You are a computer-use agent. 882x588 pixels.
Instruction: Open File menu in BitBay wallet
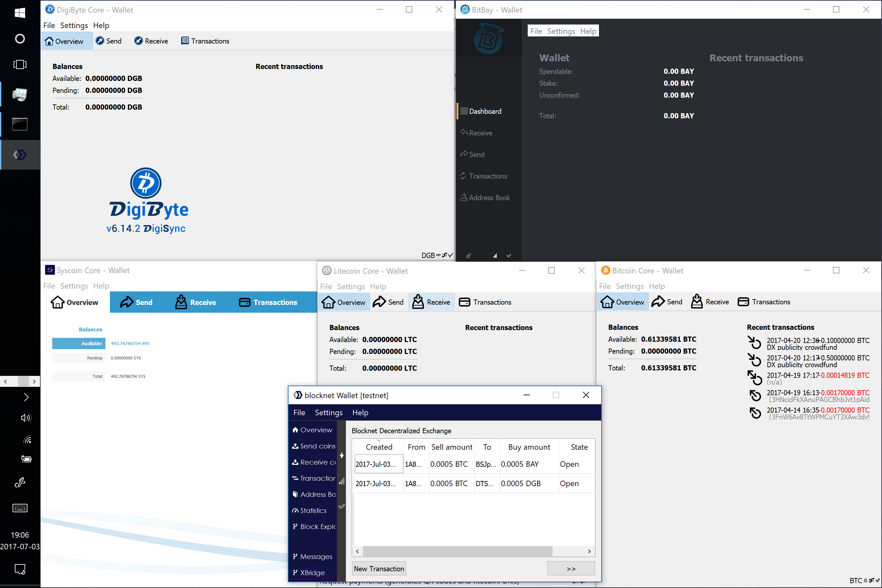[x=535, y=31]
